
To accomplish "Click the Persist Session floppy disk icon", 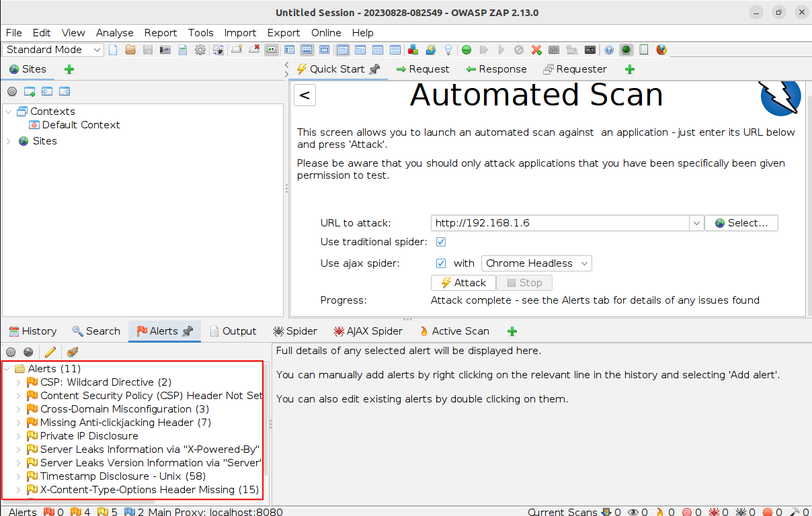I will [x=148, y=50].
